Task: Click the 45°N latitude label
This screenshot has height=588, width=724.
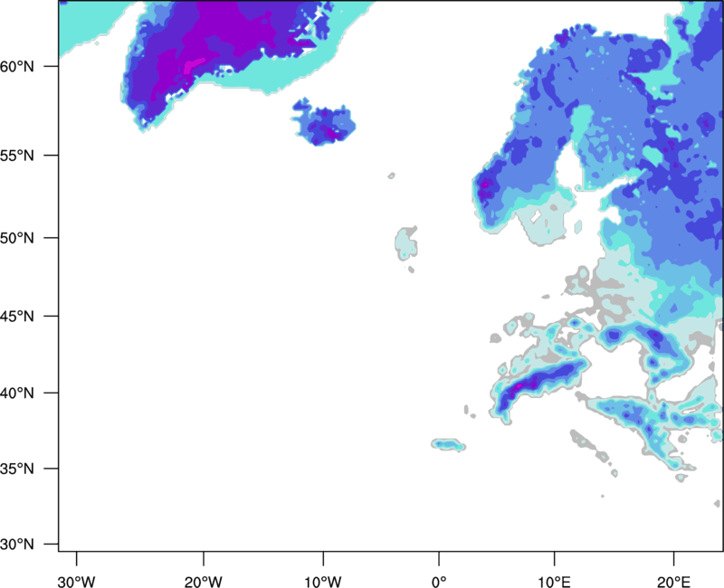Action: (x=17, y=316)
